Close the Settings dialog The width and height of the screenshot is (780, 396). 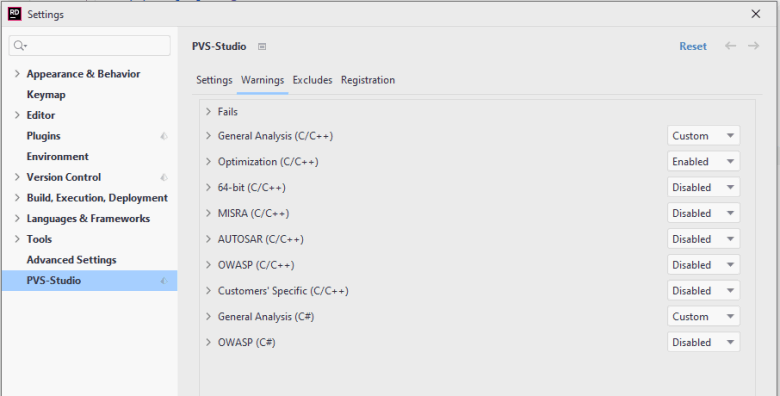coord(756,14)
